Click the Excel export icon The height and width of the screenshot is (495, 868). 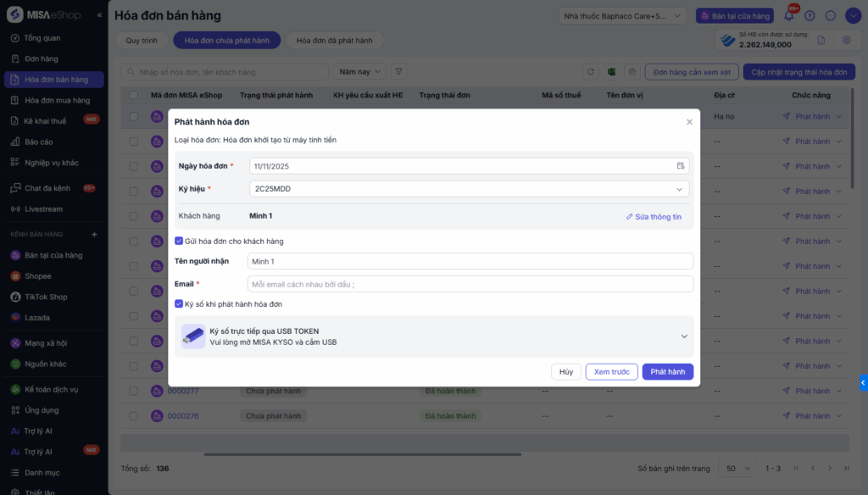click(610, 72)
